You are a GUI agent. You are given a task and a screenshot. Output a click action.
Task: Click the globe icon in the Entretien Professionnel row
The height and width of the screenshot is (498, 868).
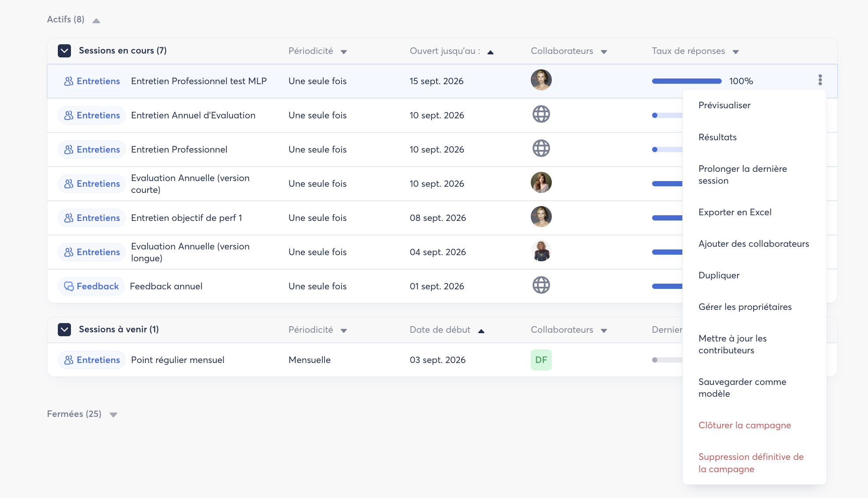pyautogui.click(x=541, y=149)
